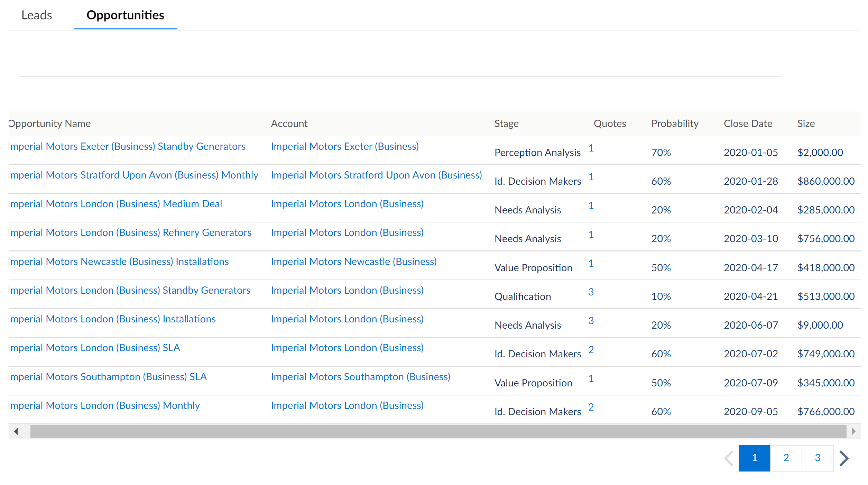
Task: Go to page 3
Action: click(818, 458)
